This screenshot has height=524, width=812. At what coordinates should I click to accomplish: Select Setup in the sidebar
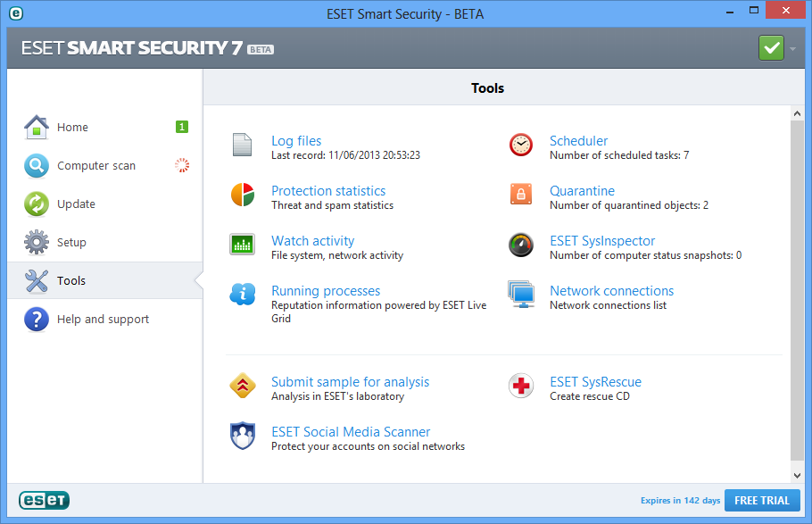[71, 242]
